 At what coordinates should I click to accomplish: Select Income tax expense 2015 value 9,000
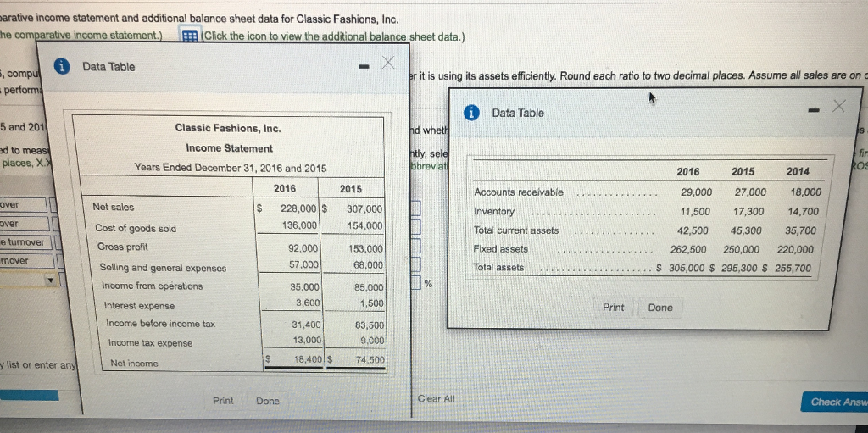click(x=372, y=341)
